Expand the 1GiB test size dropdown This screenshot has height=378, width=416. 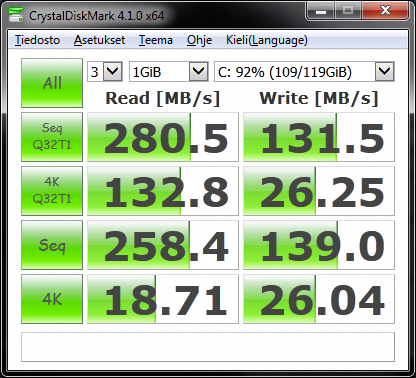[x=169, y=71]
